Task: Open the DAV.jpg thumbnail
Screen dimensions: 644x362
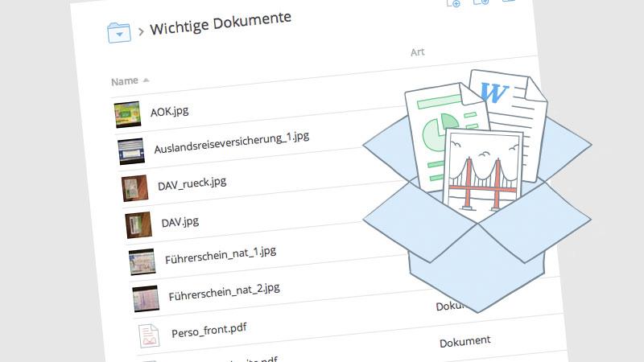Action: (x=138, y=225)
